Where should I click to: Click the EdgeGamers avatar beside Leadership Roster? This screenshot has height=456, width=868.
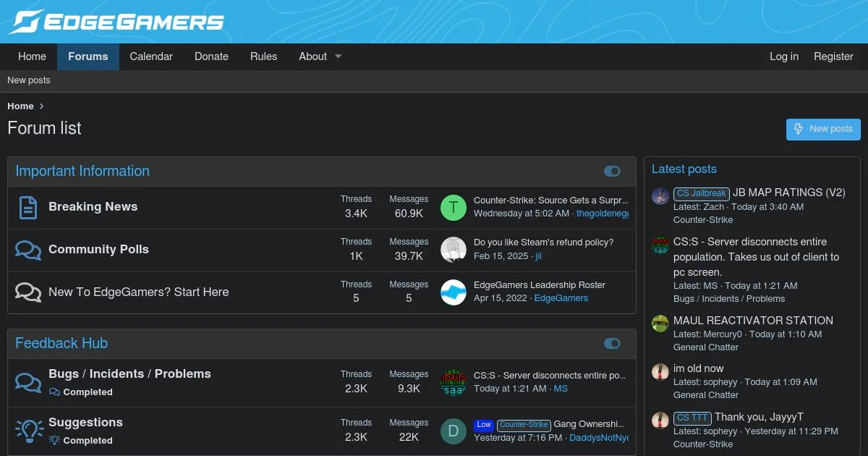click(x=453, y=292)
